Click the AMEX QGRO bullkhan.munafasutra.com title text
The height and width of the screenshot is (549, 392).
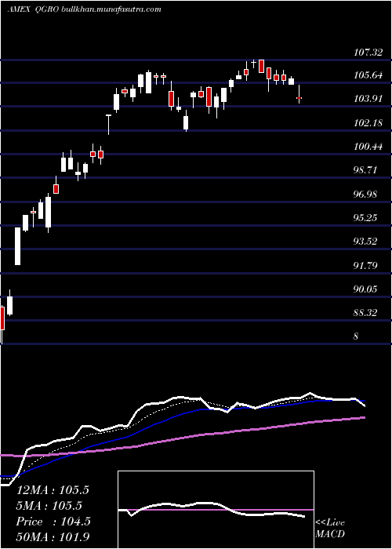(84, 9)
